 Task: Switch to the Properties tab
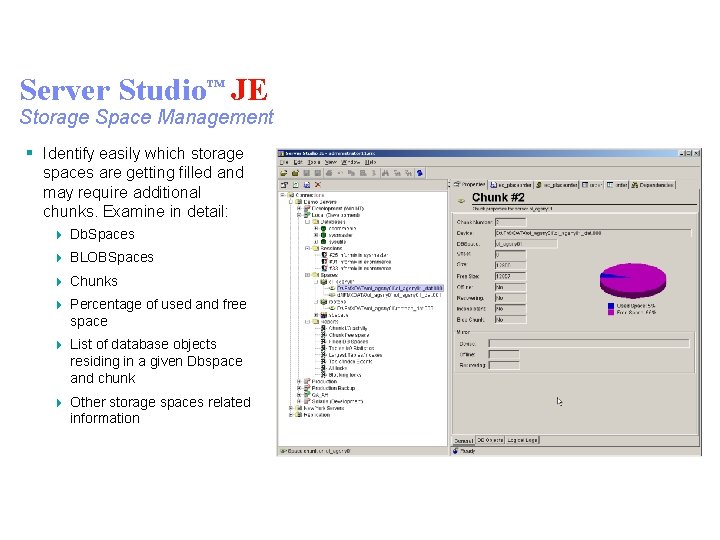click(469, 185)
